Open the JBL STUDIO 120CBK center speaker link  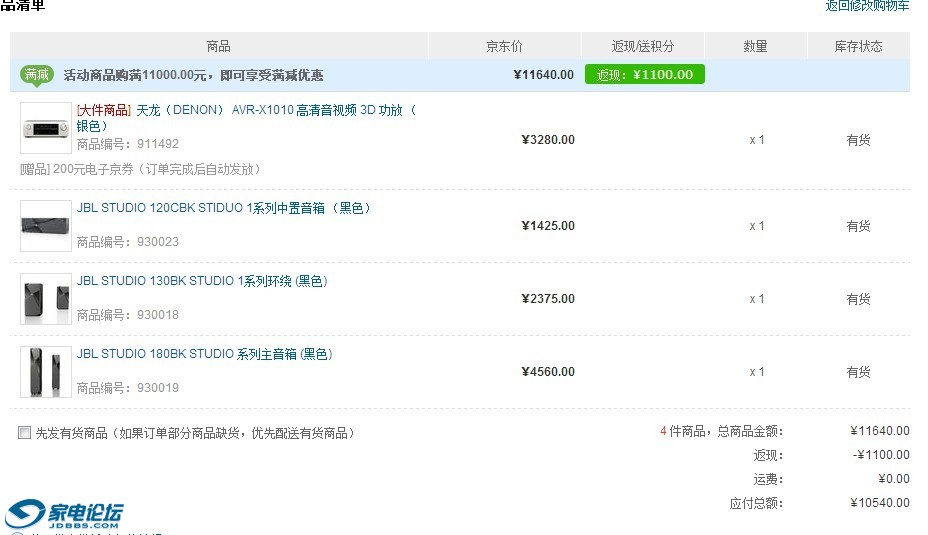coord(223,208)
